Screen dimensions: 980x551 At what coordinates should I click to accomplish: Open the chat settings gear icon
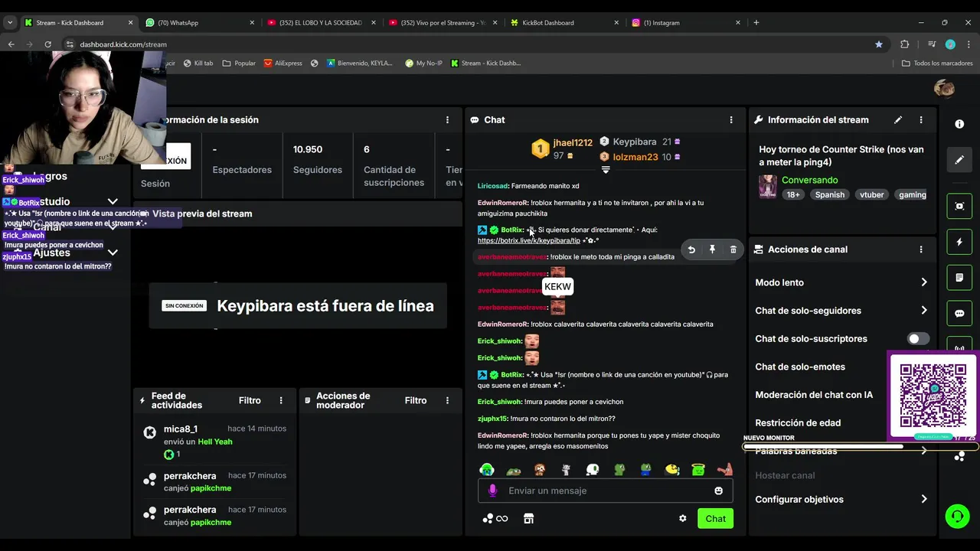[682, 519]
